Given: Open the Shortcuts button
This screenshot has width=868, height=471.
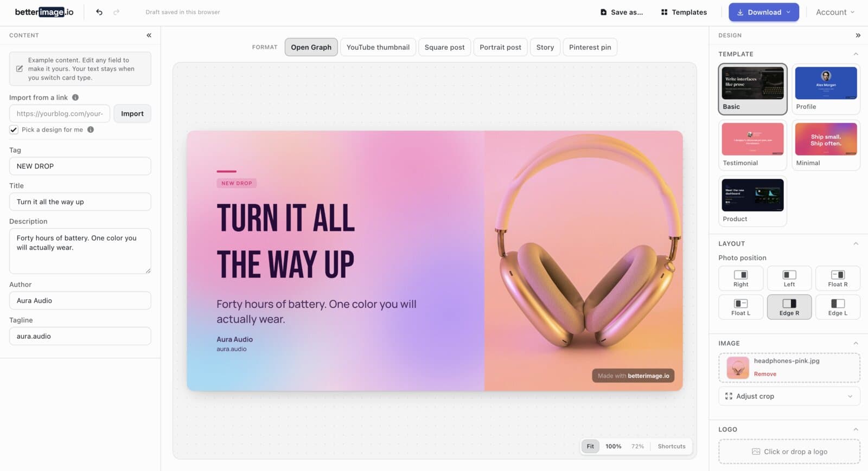Looking at the screenshot, I should [x=672, y=446].
